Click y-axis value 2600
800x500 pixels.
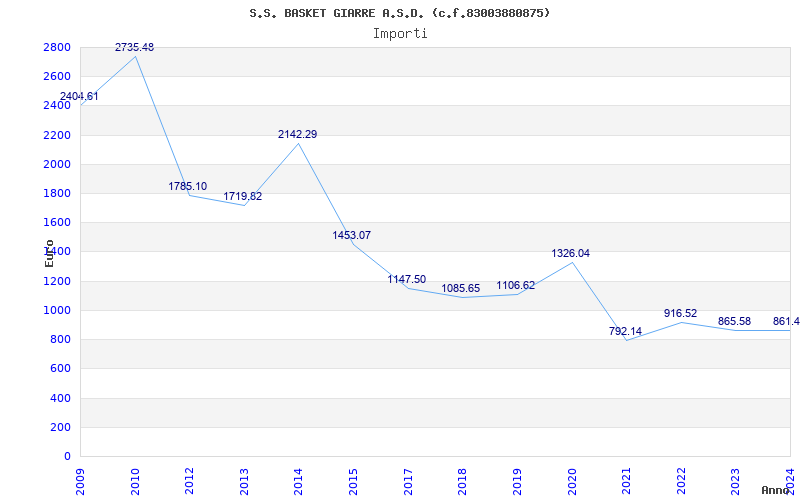pos(57,77)
